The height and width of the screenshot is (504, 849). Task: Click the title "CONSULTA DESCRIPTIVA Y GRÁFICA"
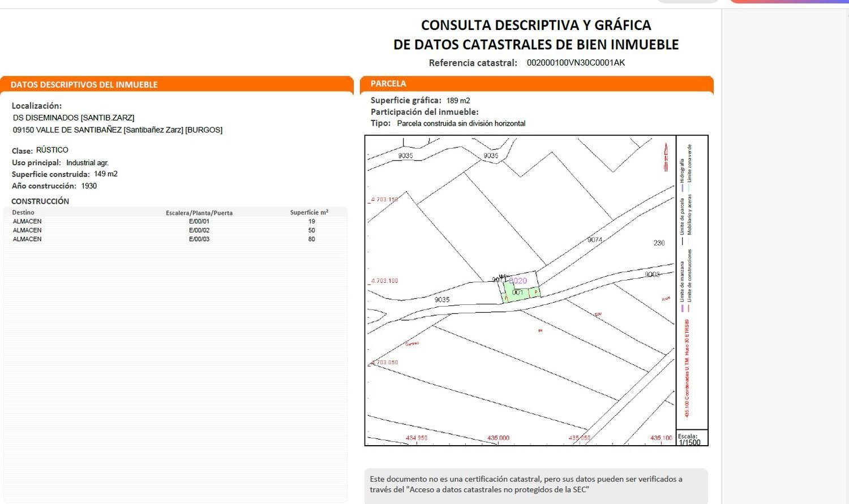tap(536, 25)
